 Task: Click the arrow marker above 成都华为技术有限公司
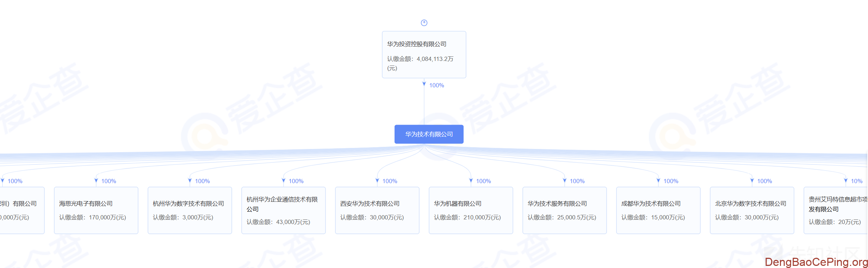coord(658,181)
